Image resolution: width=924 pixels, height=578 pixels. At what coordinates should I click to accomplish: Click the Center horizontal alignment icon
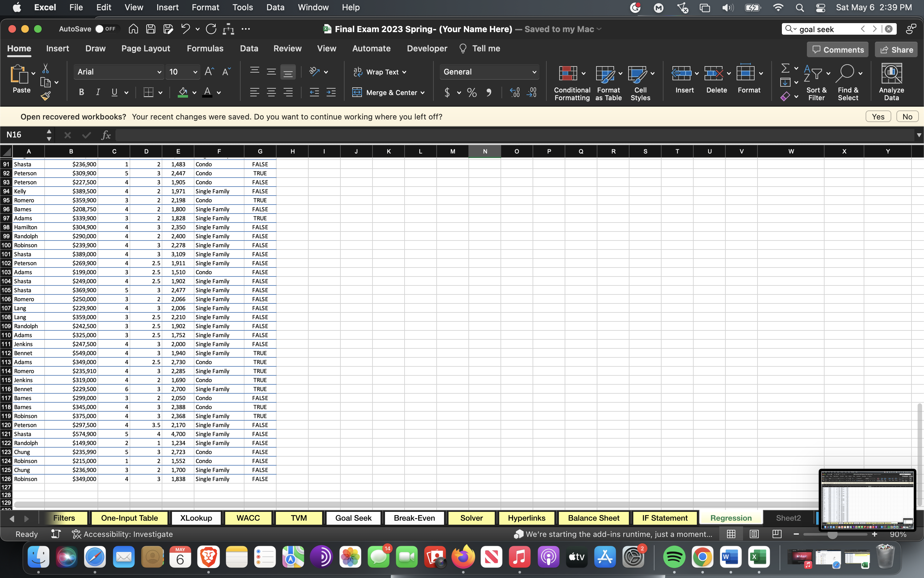(x=271, y=92)
